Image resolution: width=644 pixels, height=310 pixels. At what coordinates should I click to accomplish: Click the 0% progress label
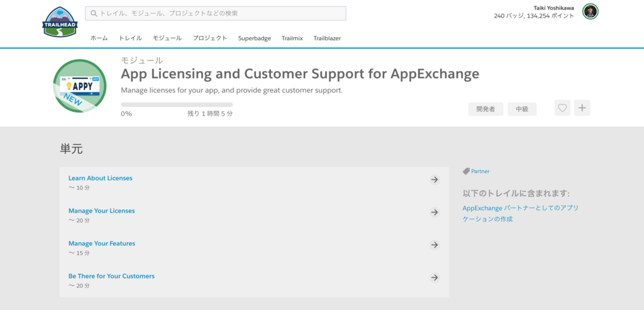pyautogui.click(x=126, y=114)
